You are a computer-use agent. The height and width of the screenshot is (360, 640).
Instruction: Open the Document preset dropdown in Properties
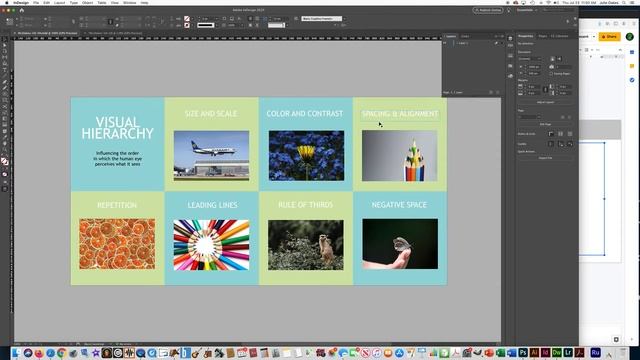[530, 59]
